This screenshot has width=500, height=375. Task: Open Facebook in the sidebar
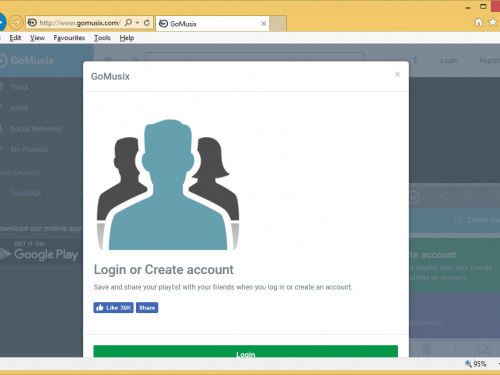(x=26, y=193)
